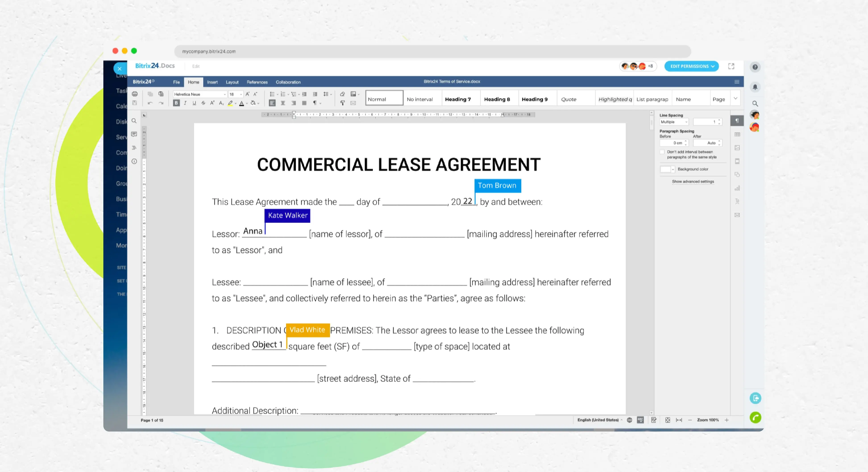
Task: Open the notifications bell
Action: pyautogui.click(x=755, y=87)
